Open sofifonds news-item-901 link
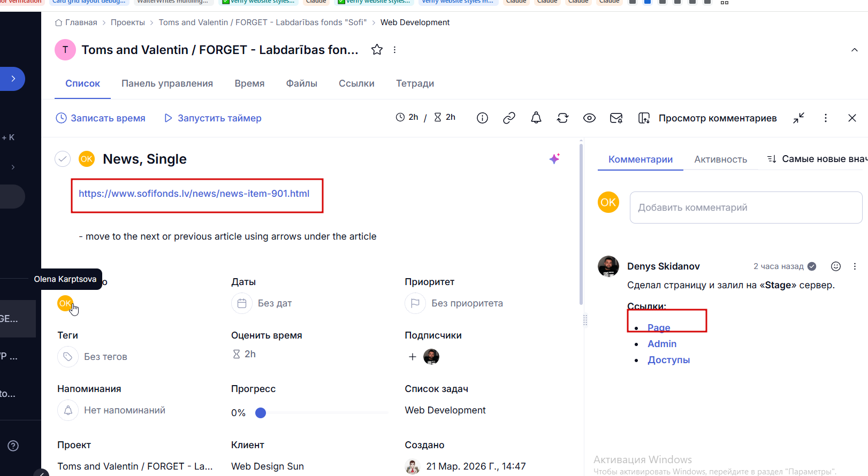Viewport: 868px width, 476px height. click(x=194, y=194)
